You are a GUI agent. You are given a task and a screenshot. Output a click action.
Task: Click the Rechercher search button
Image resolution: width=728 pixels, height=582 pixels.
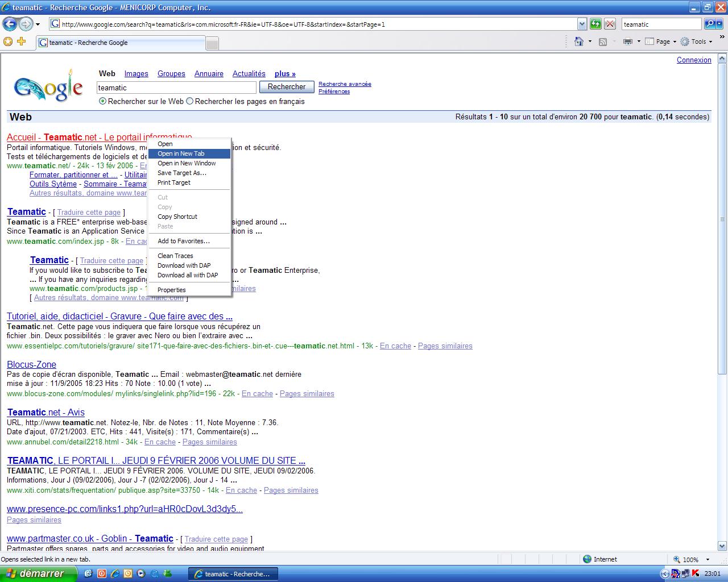pyautogui.click(x=287, y=87)
